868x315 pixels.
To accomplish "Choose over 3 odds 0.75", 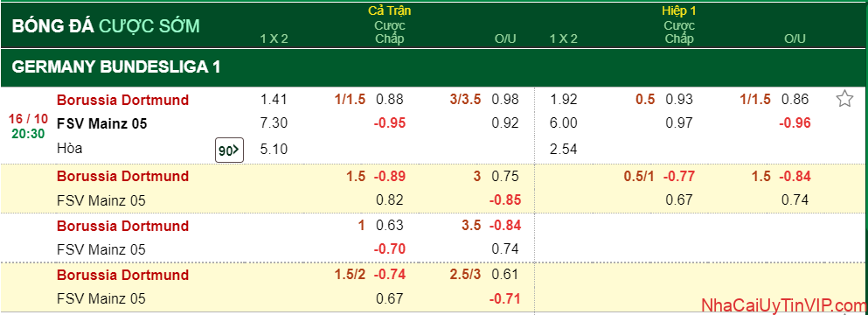I will [505, 177].
